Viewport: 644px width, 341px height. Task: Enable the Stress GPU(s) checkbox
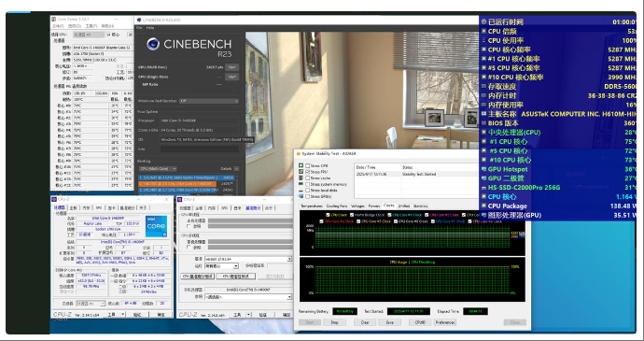(308, 196)
